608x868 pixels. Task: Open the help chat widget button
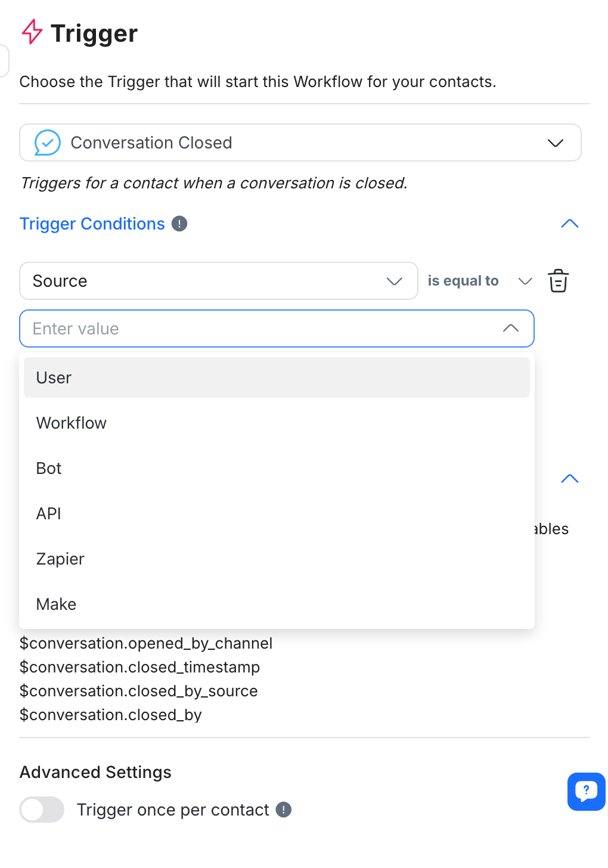tap(586, 791)
